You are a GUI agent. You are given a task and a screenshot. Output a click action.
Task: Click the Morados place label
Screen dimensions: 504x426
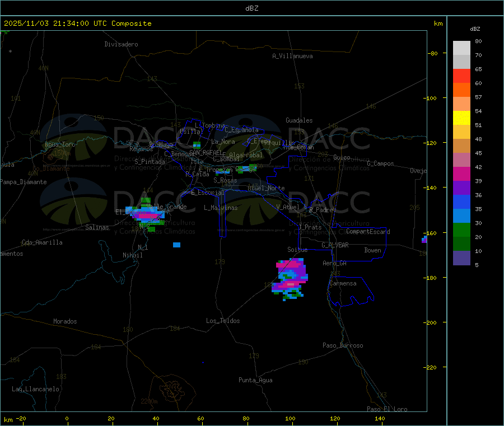[x=65, y=321]
